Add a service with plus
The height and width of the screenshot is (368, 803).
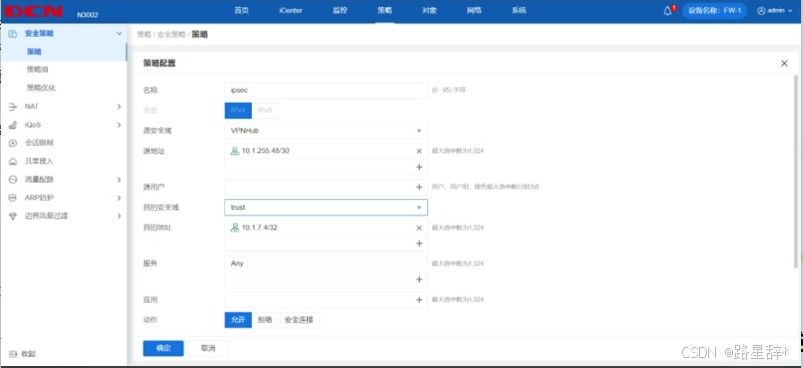(x=419, y=279)
